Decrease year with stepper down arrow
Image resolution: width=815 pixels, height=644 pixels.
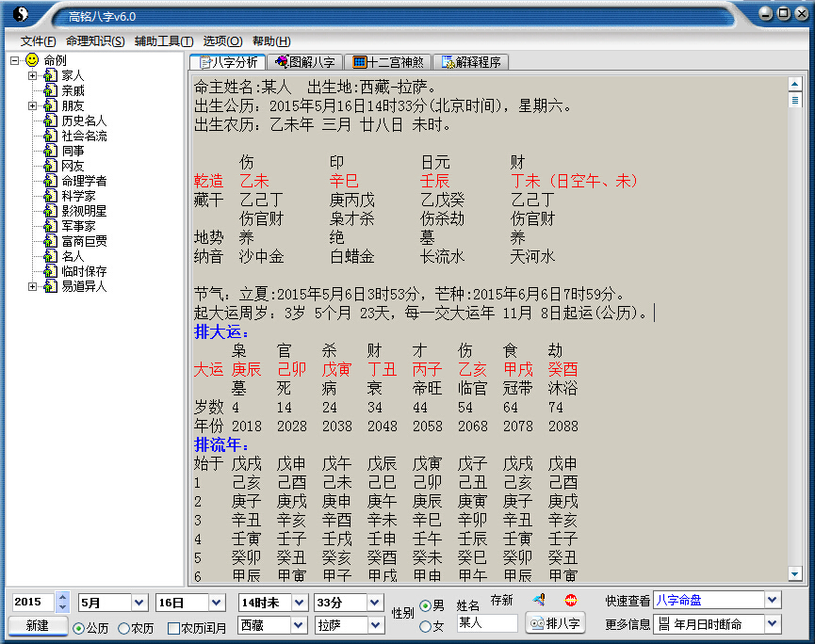coord(62,607)
